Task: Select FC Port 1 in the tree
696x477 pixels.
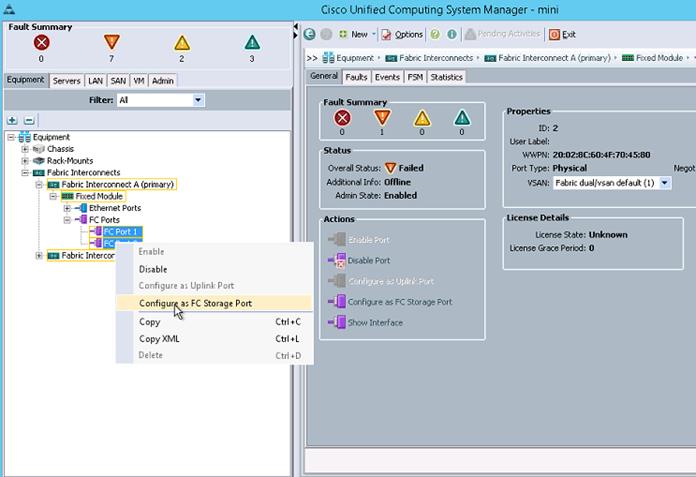Action: (x=120, y=232)
